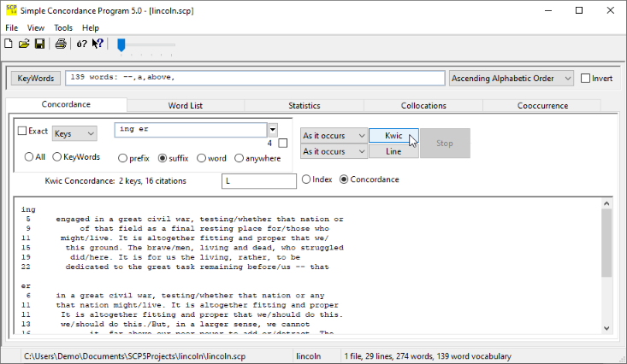627x364 pixels.
Task: Choose the Index radio option
Action: point(306,179)
